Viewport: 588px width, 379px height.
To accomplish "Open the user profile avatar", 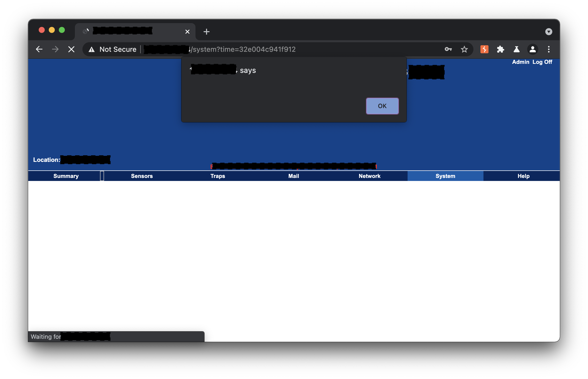I will (x=532, y=49).
